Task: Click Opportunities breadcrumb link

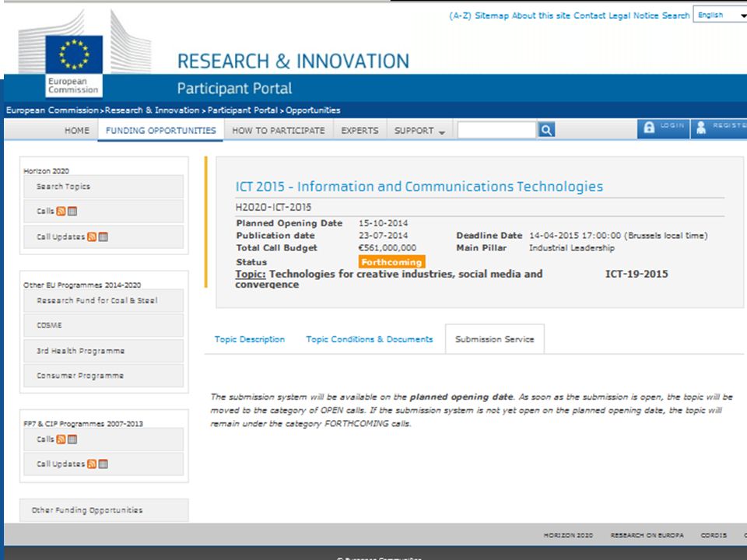Action: [x=313, y=110]
